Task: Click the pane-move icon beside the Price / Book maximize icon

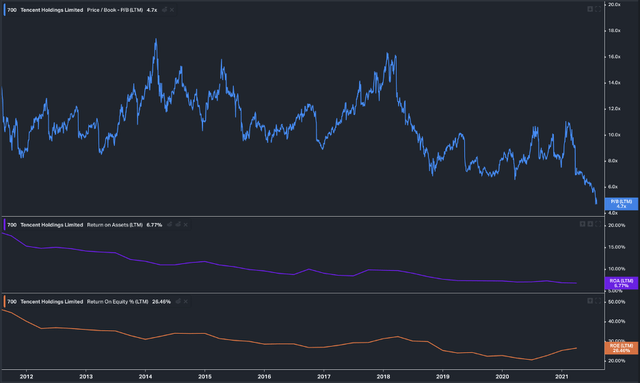Action: pyautogui.click(x=590, y=9)
